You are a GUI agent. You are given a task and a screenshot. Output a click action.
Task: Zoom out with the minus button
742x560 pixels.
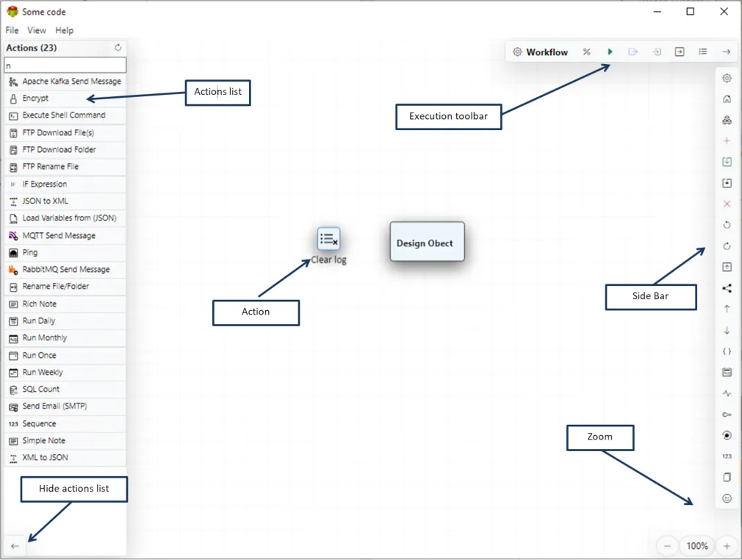667,546
